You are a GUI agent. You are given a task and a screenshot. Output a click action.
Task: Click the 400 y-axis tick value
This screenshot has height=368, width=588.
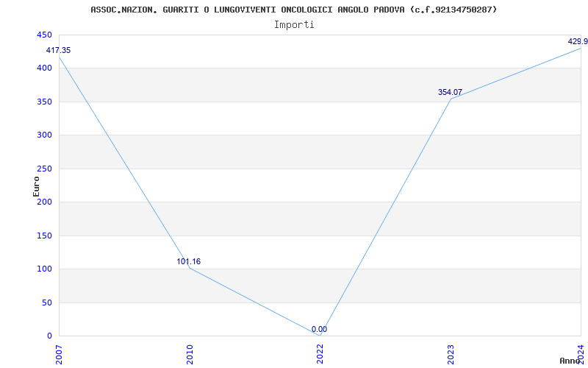click(x=43, y=68)
